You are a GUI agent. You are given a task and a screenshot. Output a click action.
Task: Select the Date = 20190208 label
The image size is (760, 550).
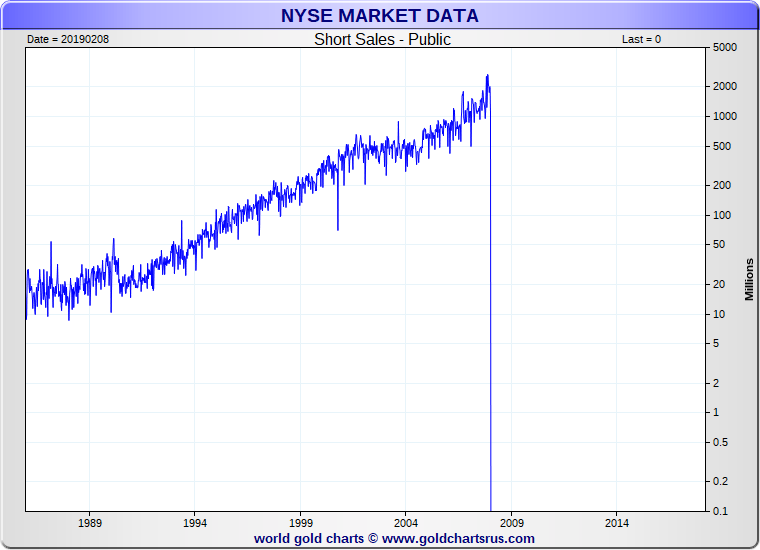(x=68, y=39)
